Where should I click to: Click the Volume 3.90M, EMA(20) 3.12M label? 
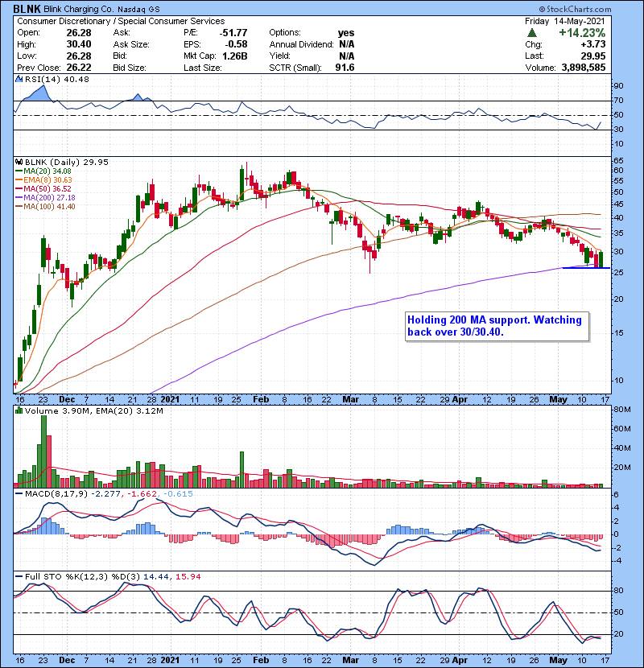click(x=93, y=410)
